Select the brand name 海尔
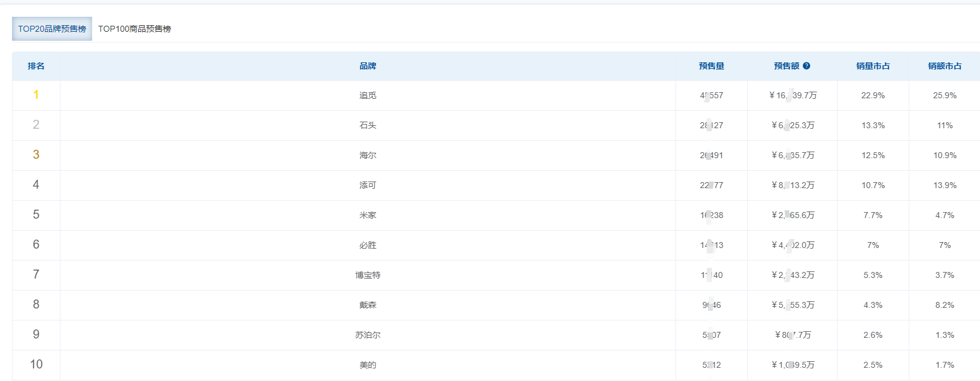The height and width of the screenshot is (381, 980). (368, 155)
